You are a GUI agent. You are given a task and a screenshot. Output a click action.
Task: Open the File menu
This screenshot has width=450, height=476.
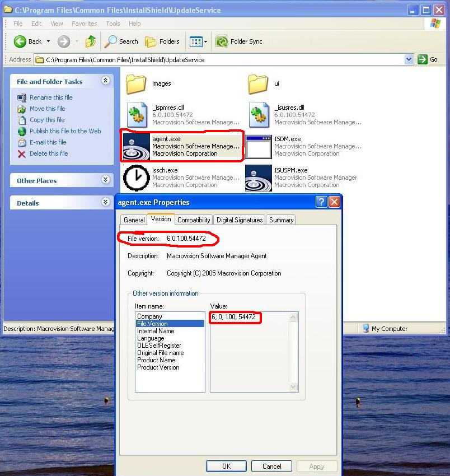18,24
